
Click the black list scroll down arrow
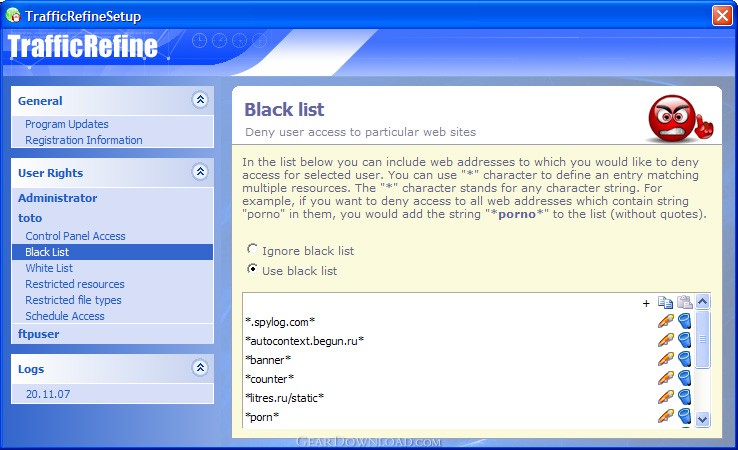[702, 419]
